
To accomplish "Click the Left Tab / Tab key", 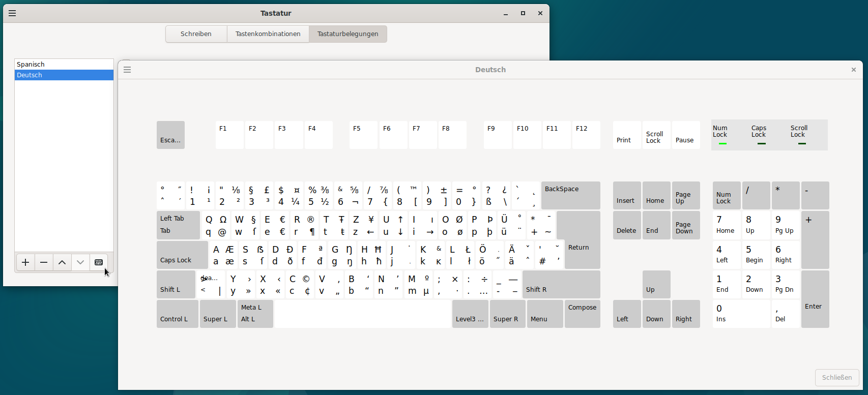I will coord(178,225).
